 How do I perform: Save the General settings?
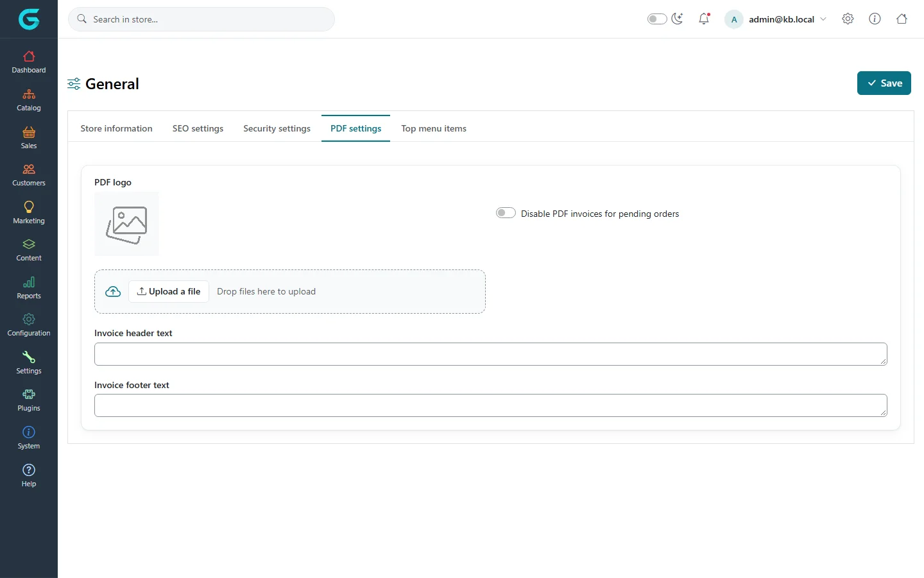[x=884, y=83]
